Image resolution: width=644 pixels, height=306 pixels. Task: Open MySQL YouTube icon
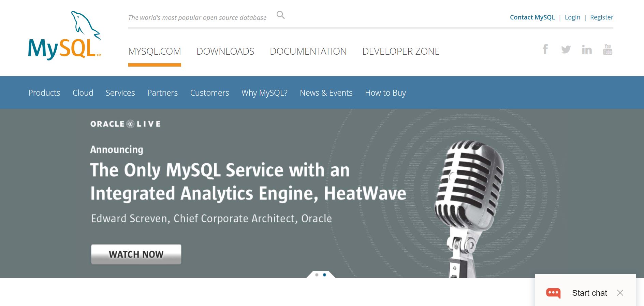pos(608,50)
